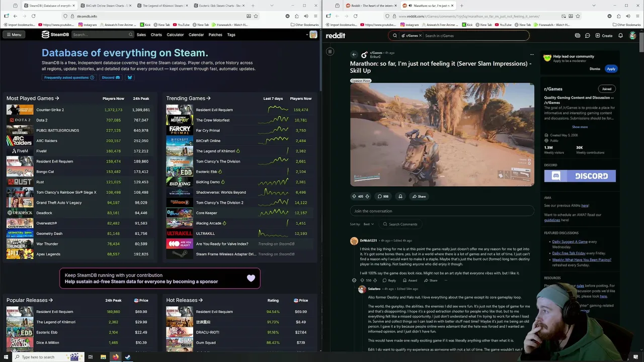Open the Discord banner in sidebar
This screenshot has height=362, width=644.
[x=580, y=176]
